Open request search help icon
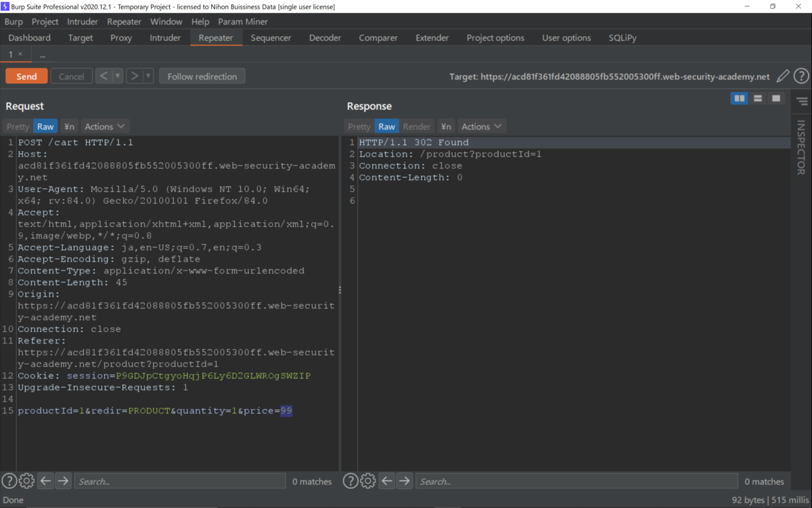This screenshot has height=508, width=812. [9, 481]
